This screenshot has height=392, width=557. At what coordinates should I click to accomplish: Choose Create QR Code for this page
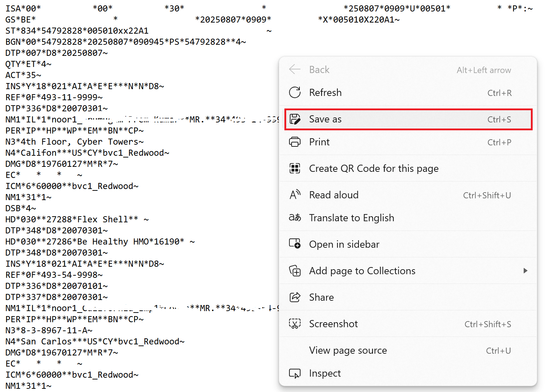(373, 168)
